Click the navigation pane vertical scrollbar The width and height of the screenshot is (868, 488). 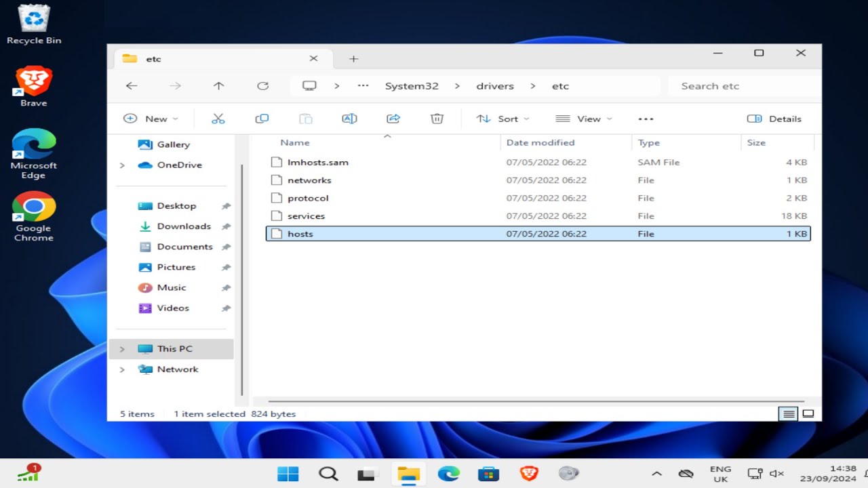coord(241,279)
